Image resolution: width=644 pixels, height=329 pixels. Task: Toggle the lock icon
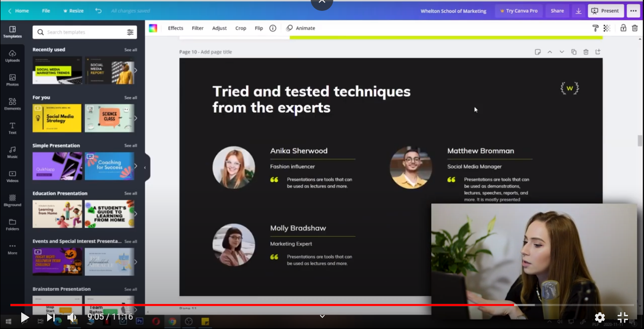point(623,28)
